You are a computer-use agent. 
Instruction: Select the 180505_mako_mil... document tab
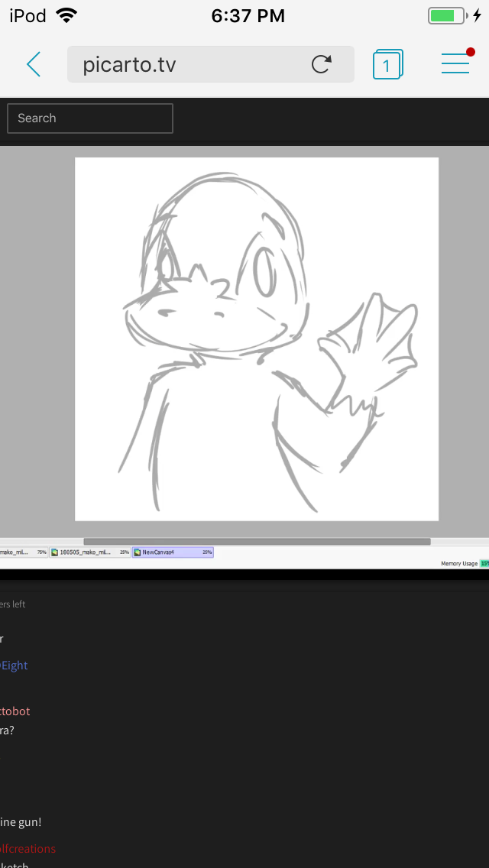90,552
